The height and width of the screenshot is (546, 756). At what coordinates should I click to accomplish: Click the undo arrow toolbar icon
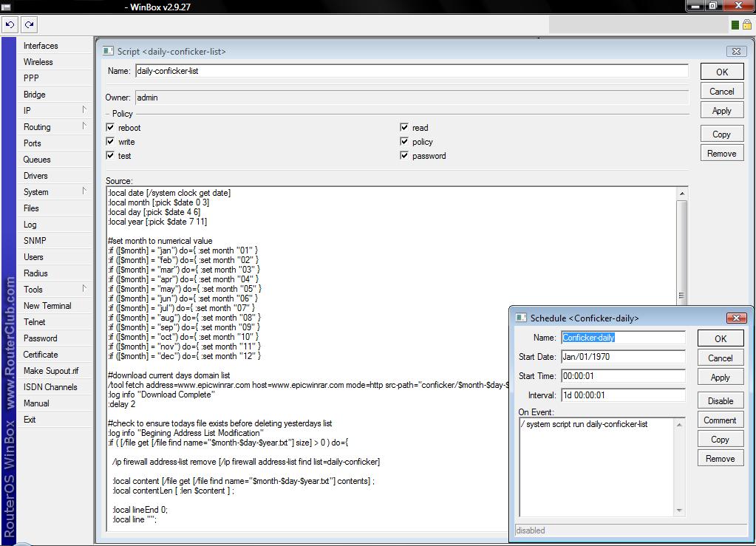pos(10,24)
